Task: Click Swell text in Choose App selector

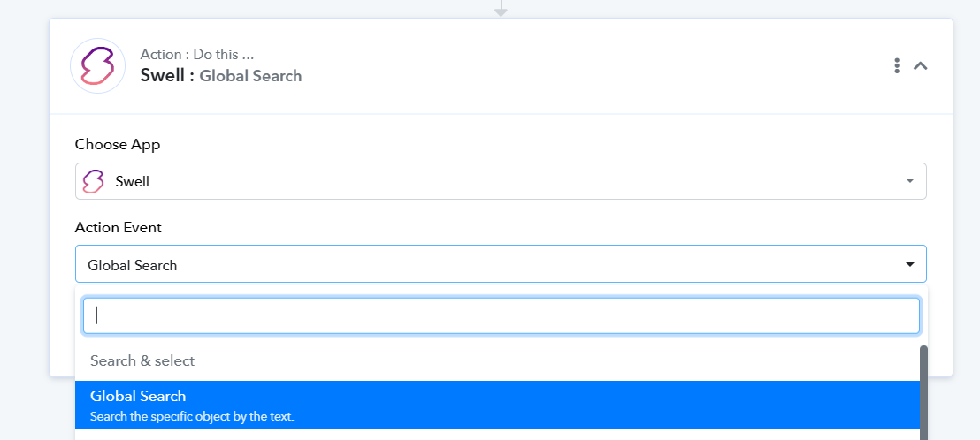Action: click(133, 182)
